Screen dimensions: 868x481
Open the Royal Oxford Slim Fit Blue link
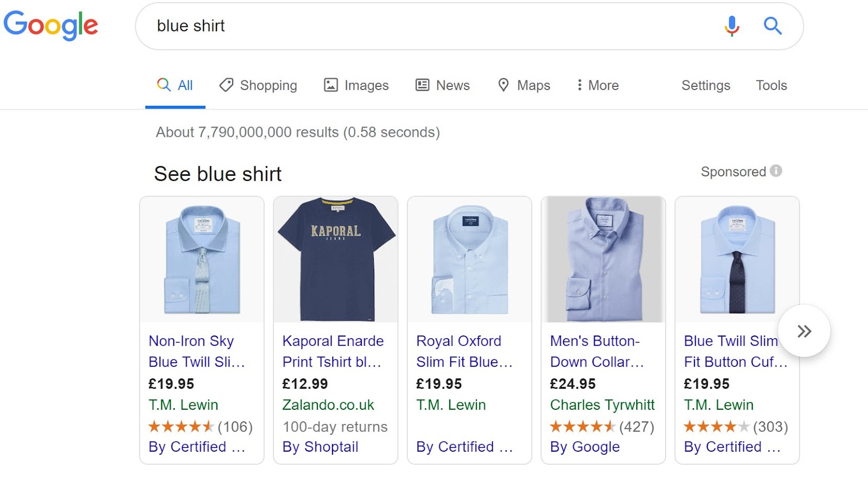pyautogui.click(x=464, y=351)
